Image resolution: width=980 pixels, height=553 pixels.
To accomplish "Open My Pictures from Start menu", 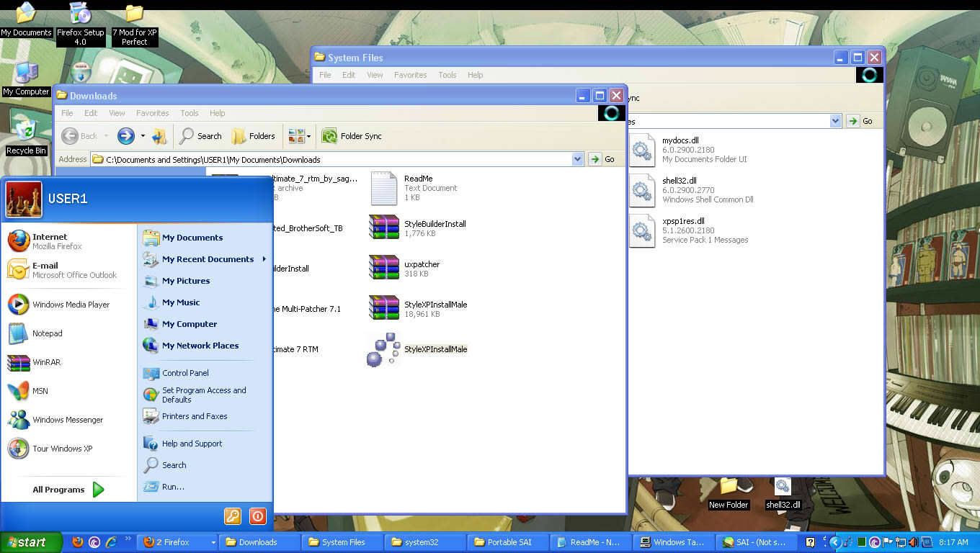I will [x=205, y=281].
